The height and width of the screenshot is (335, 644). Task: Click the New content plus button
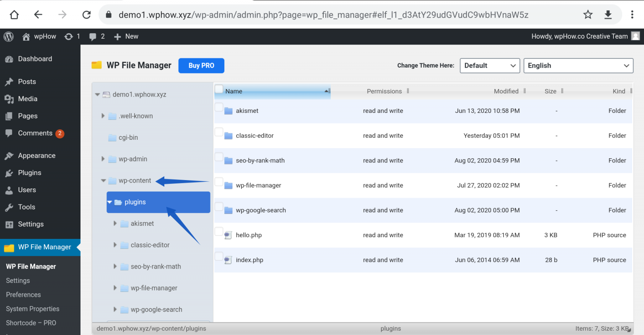tap(126, 37)
